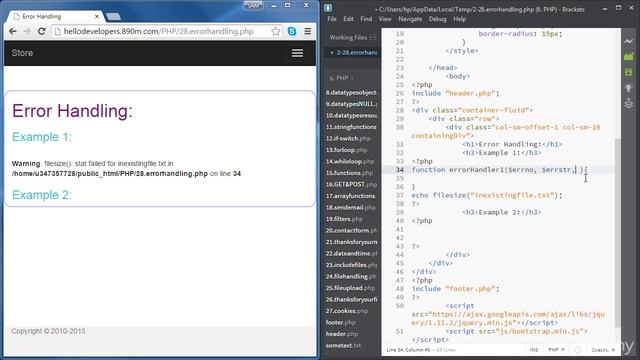Image resolution: width=640 pixels, height=360 pixels.
Task: Click the Store brand link
Action: pyautogui.click(x=22, y=53)
